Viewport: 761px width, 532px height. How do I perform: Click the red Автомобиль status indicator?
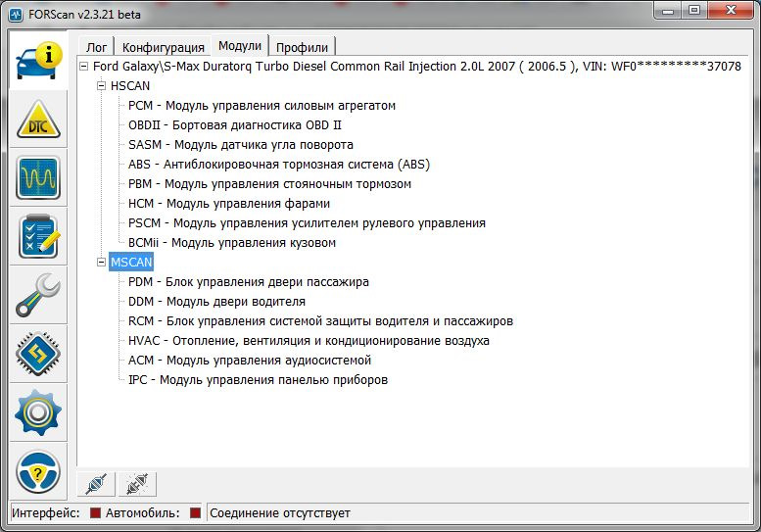point(195,512)
